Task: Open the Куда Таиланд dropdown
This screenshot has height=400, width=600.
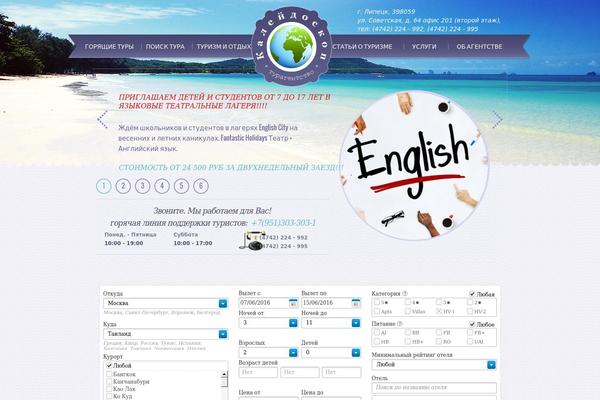Action: (x=166, y=334)
